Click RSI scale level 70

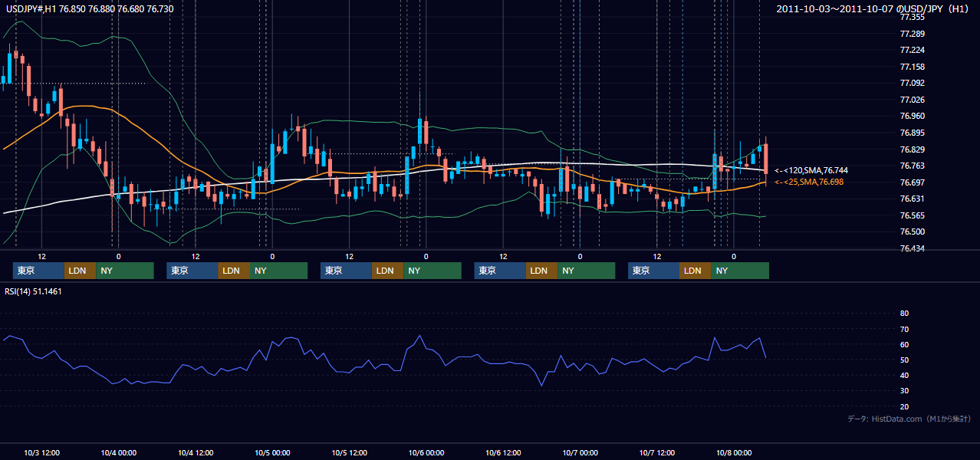click(904, 329)
